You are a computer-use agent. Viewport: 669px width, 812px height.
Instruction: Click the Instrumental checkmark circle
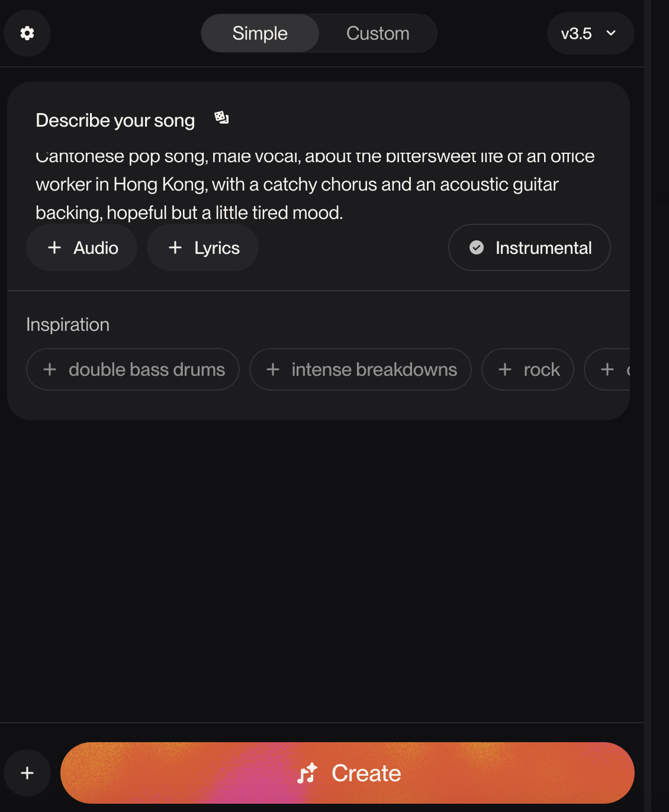click(x=477, y=247)
